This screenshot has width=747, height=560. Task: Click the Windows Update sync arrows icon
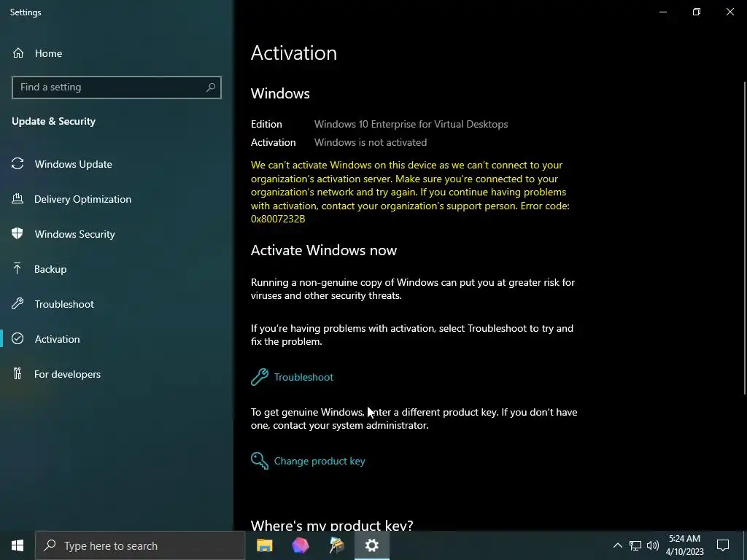[18, 164]
